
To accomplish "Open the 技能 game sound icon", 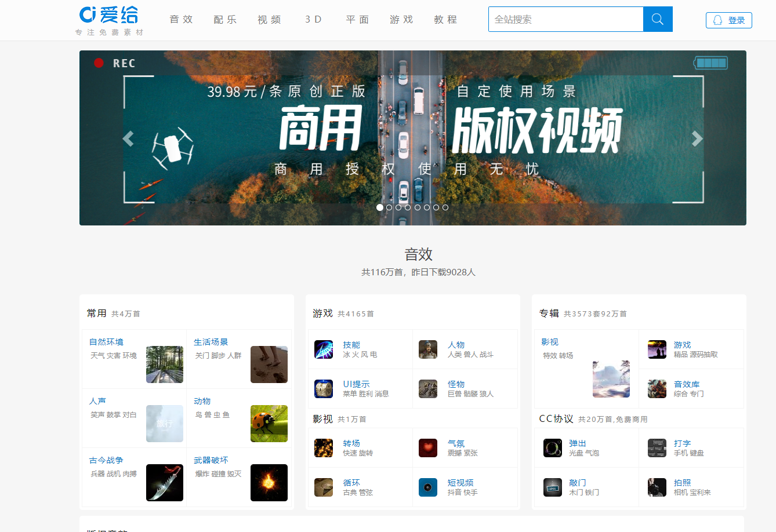I will (323, 349).
